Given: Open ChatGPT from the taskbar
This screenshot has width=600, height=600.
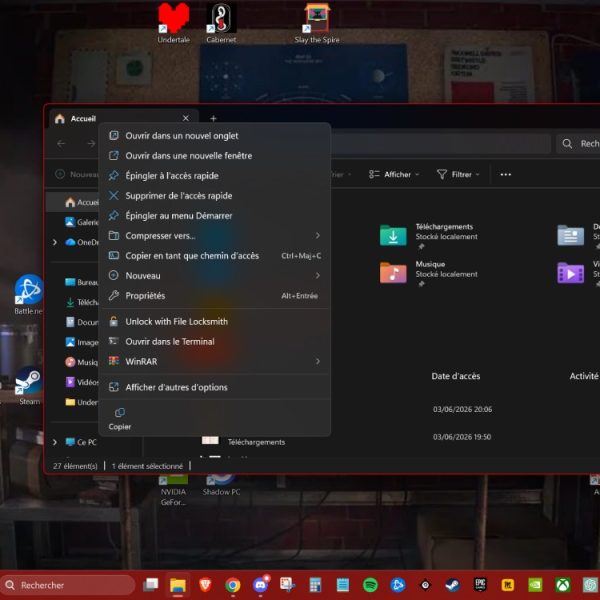Looking at the screenshot, I should (591, 585).
